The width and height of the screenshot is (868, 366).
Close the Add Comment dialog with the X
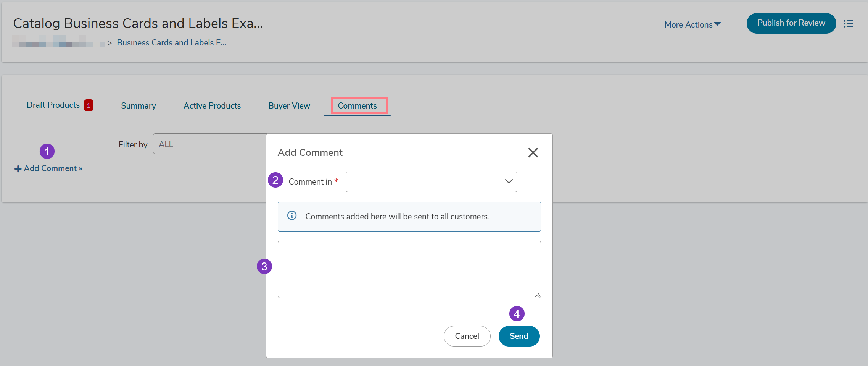pos(533,153)
